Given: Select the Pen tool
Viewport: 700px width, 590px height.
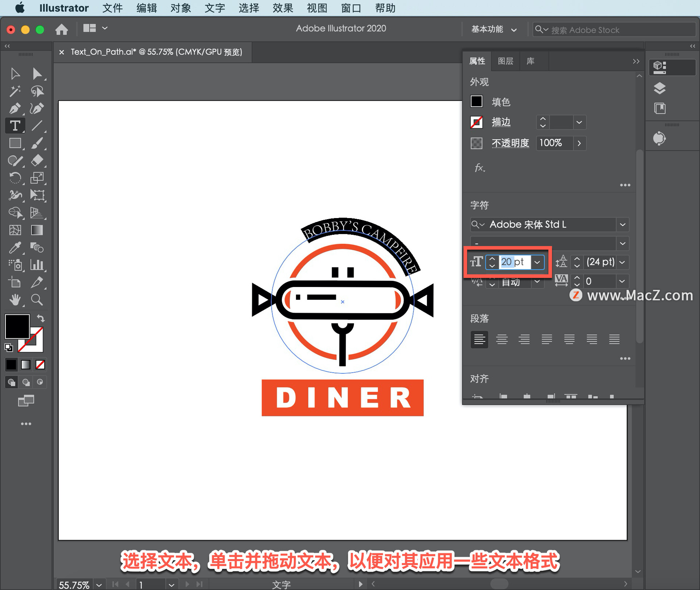Looking at the screenshot, I should (15, 108).
